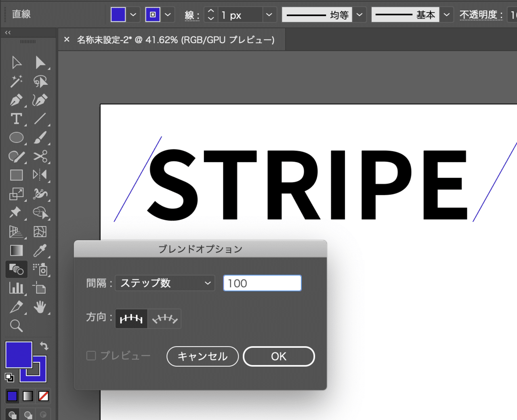Select the Gradient tool
The height and width of the screenshot is (420, 517).
coord(17,251)
